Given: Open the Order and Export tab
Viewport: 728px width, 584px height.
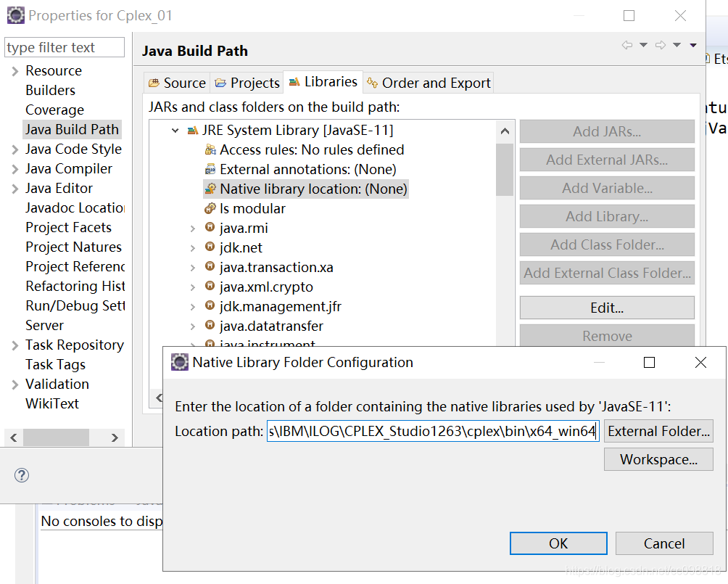Looking at the screenshot, I should 429,83.
